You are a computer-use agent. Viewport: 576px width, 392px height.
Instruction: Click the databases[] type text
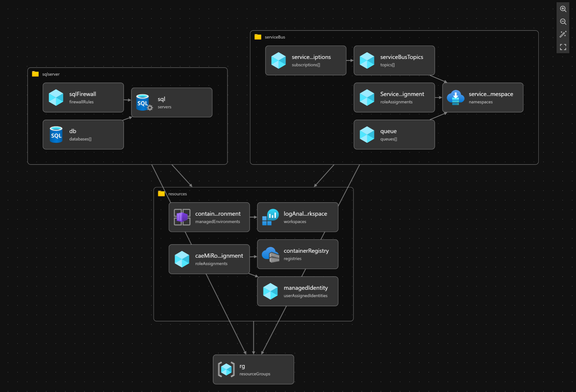[x=80, y=139]
